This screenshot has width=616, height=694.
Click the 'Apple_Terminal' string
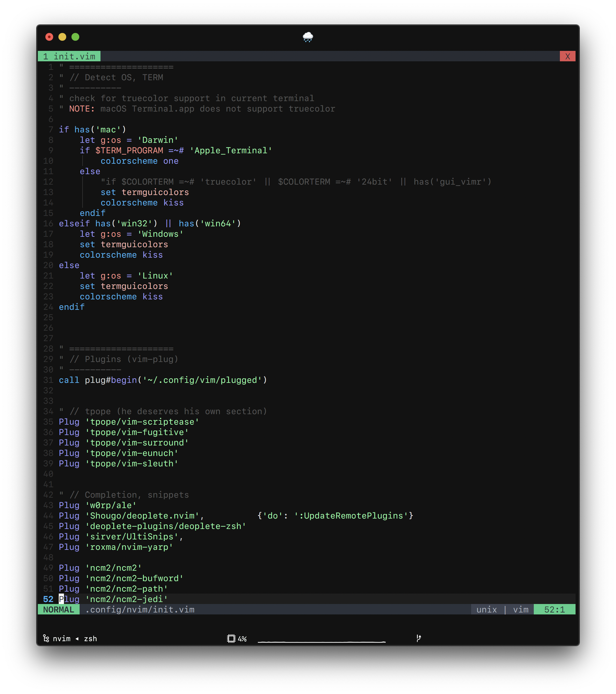[x=231, y=150]
